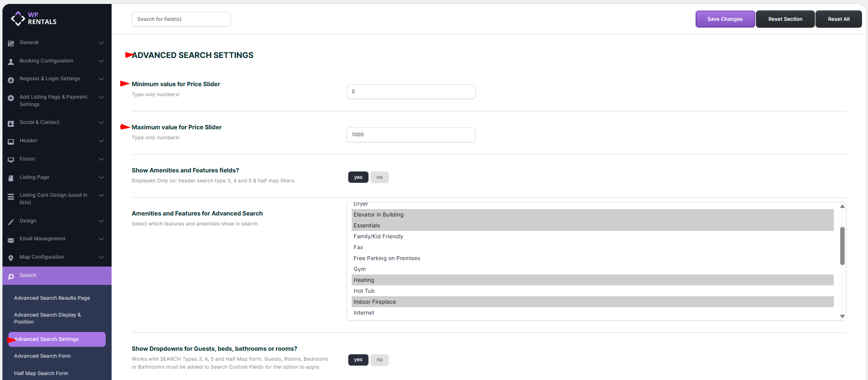Click the Maximum value for Price Slider field
The width and height of the screenshot is (868, 380).
click(411, 135)
